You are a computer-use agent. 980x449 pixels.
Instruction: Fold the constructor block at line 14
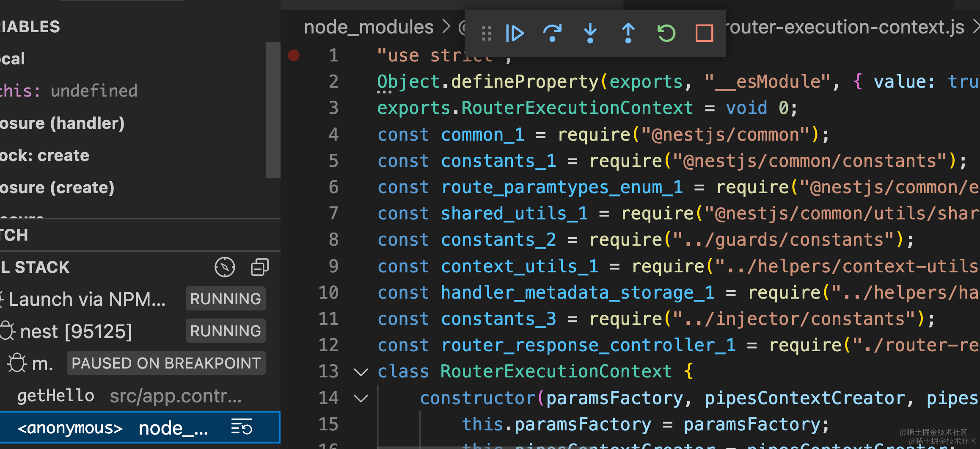click(361, 398)
